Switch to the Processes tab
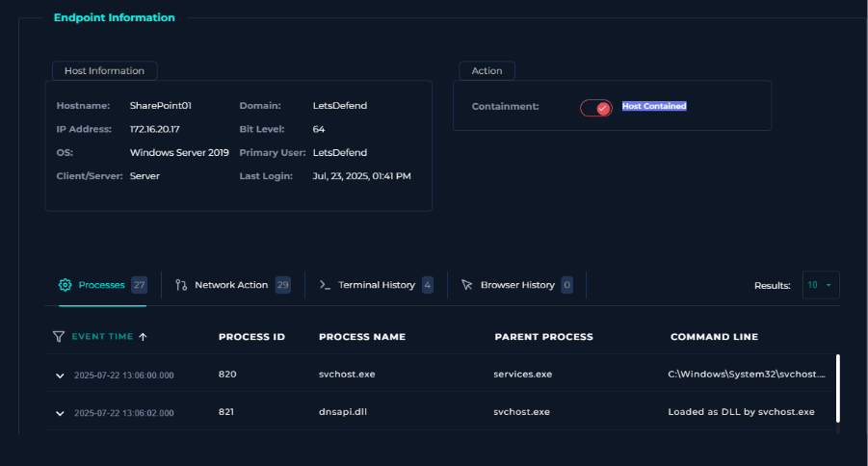Viewport: 868px width, 466px height. pyautogui.click(x=102, y=286)
